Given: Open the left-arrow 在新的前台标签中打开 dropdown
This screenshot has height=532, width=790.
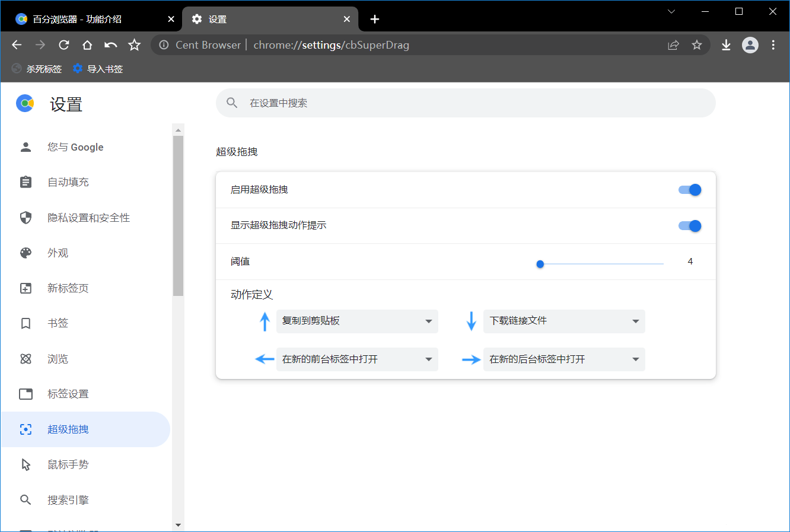Looking at the screenshot, I should pos(357,359).
